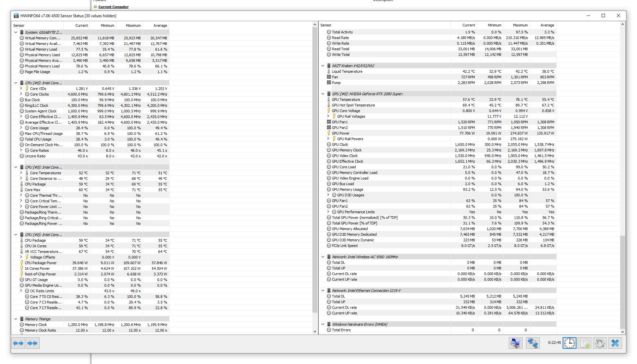The width and height of the screenshot is (637, 364).
Task: Open the Current Computer link above window
Action: coord(113,7)
